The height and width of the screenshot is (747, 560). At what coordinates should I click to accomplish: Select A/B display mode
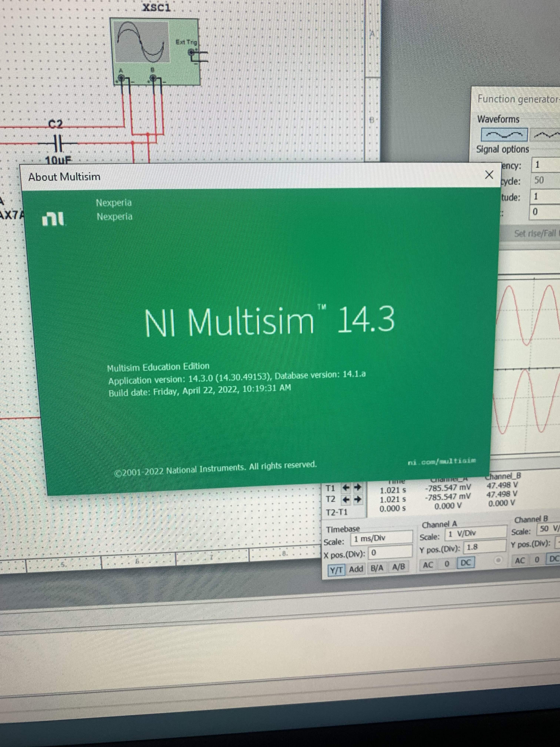click(x=398, y=567)
